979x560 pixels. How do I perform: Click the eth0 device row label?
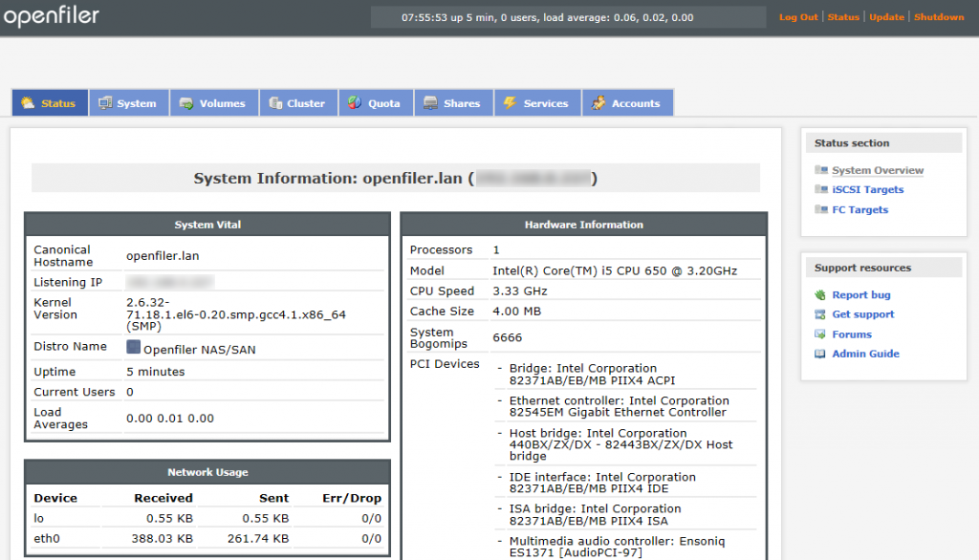pyautogui.click(x=47, y=538)
